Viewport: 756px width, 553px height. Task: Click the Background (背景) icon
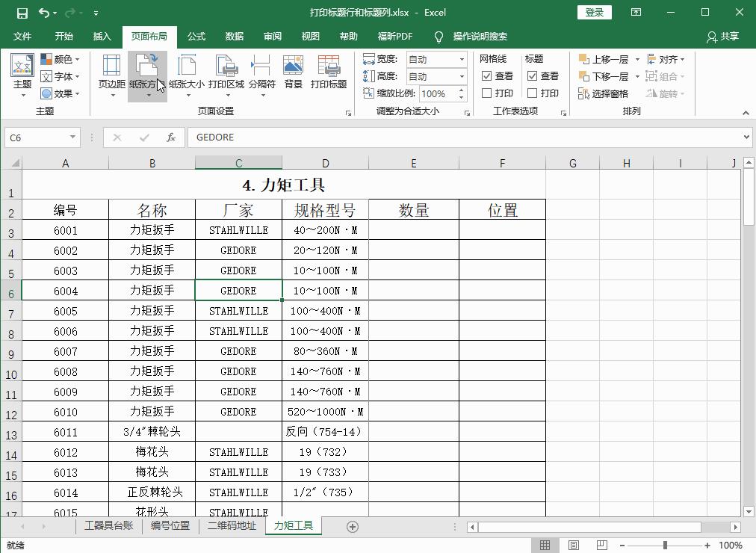coord(293,74)
